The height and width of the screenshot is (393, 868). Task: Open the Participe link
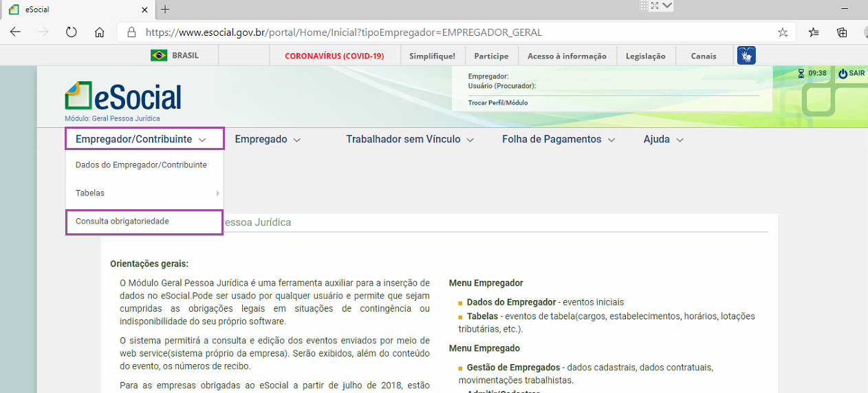491,56
